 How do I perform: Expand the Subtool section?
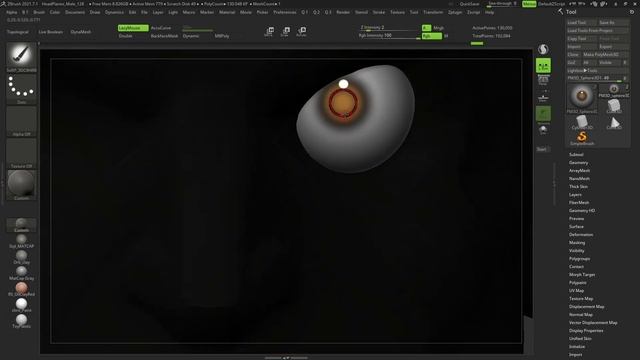[x=576, y=154]
